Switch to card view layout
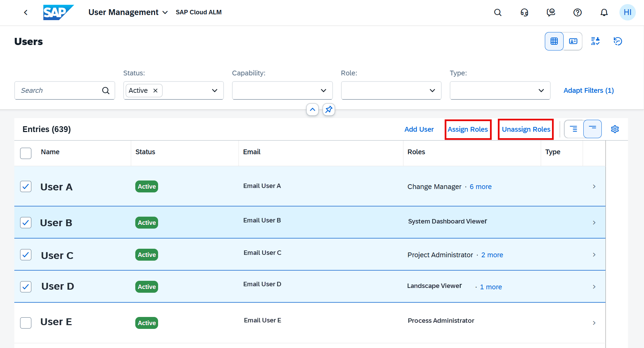644x348 pixels. (x=573, y=41)
